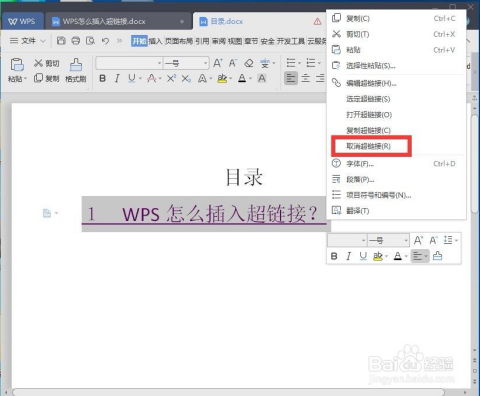Click the Copy (复制) button in ribbon
Viewport: 480px width, 396px height.
point(46,78)
